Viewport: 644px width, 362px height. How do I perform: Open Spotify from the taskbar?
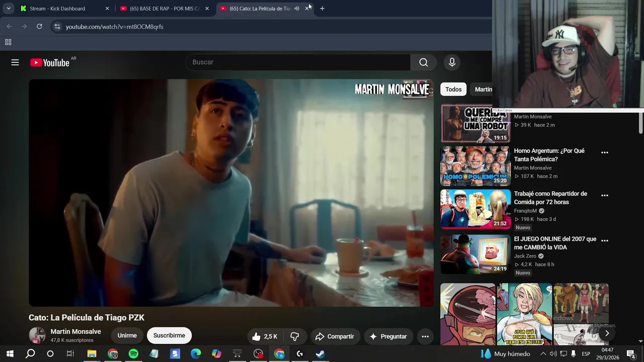tap(133, 354)
